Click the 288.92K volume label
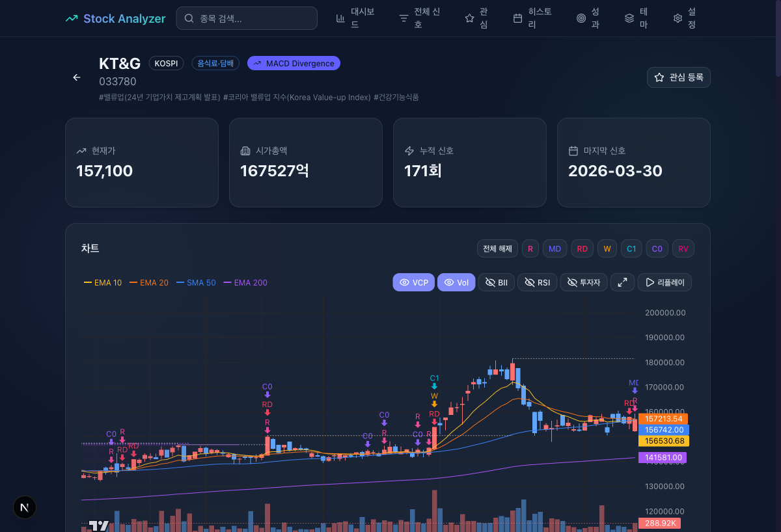Screen dimensions: 781x532 pos(659,523)
